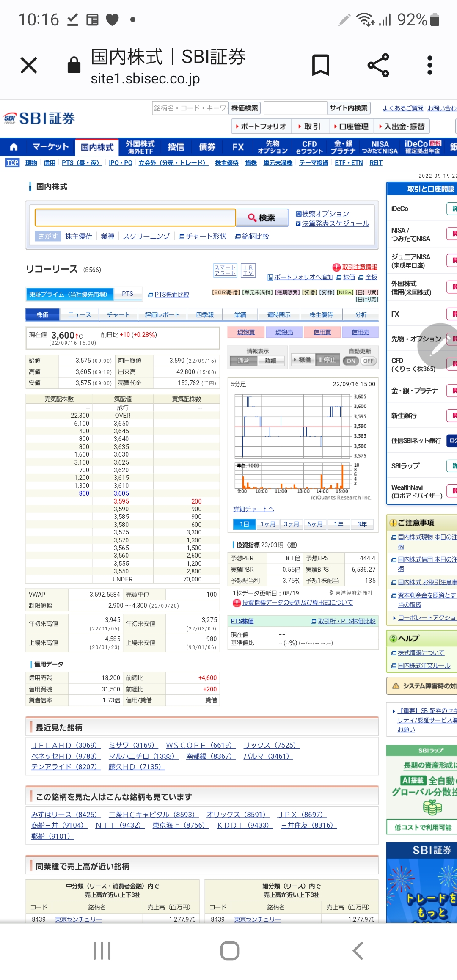457x980 pixels.
Task: Click the 信用売 order button
Action: (x=360, y=332)
